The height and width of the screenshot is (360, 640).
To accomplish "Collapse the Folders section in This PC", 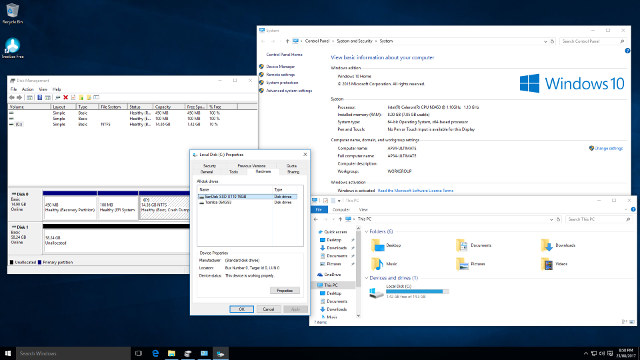I will tap(366, 231).
